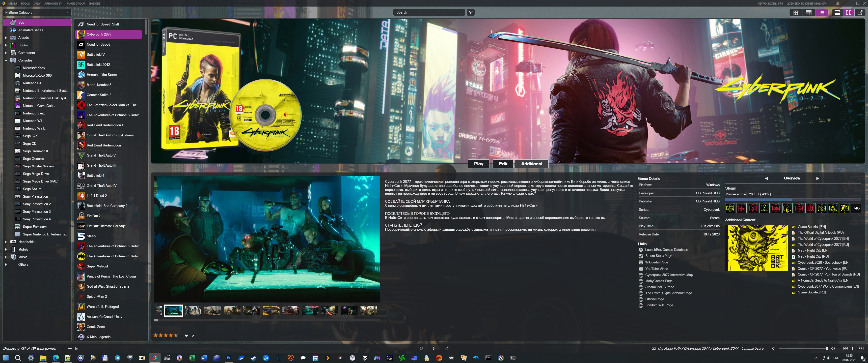Click the Heroes of the Storm icon
The width and height of the screenshot is (868, 363).
pos(81,75)
